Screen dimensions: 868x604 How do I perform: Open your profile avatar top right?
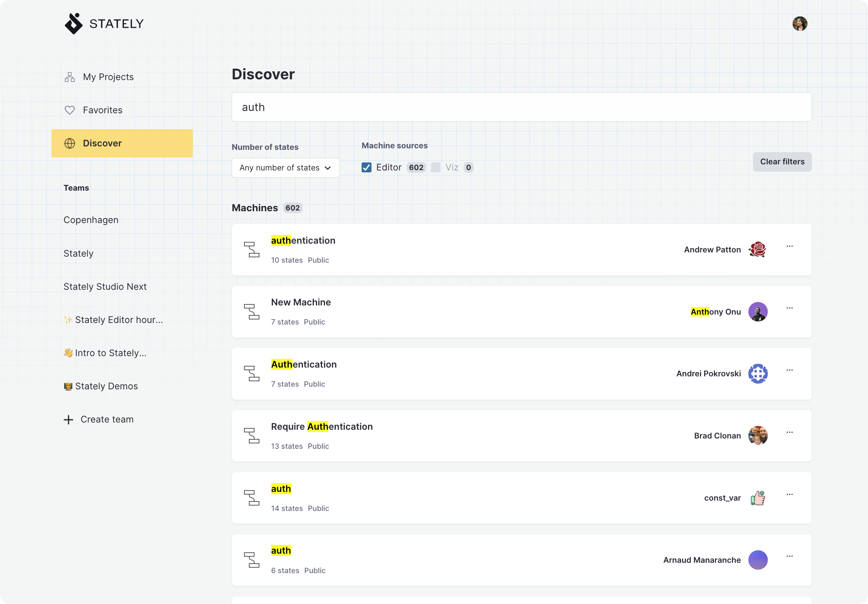click(800, 24)
